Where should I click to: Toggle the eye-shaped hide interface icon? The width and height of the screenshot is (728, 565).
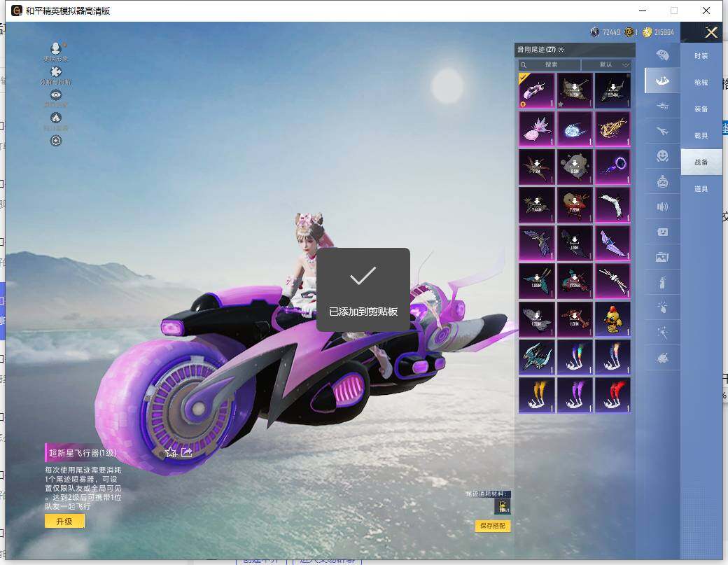pyautogui.click(x=56, y=95)
